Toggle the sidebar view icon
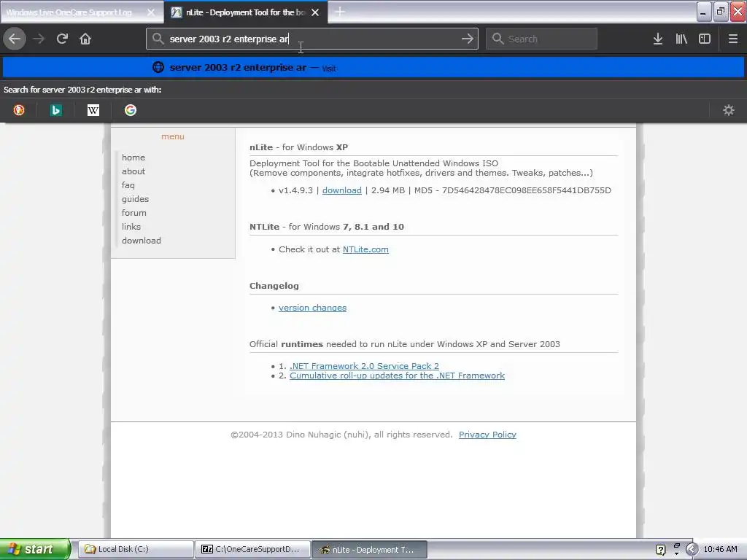Image resolution: width=747 pixels, height=560 pixels. click(x=705, y=39)
